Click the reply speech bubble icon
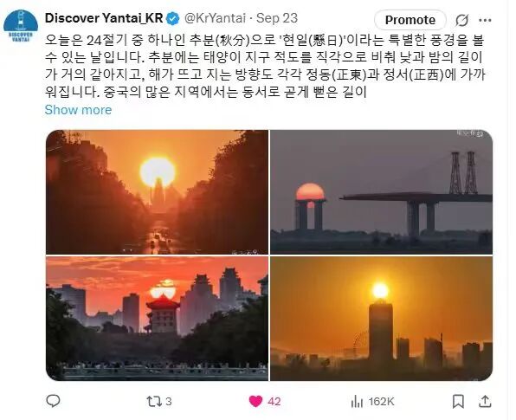The image size is (516, 420). tap(53, 401)
